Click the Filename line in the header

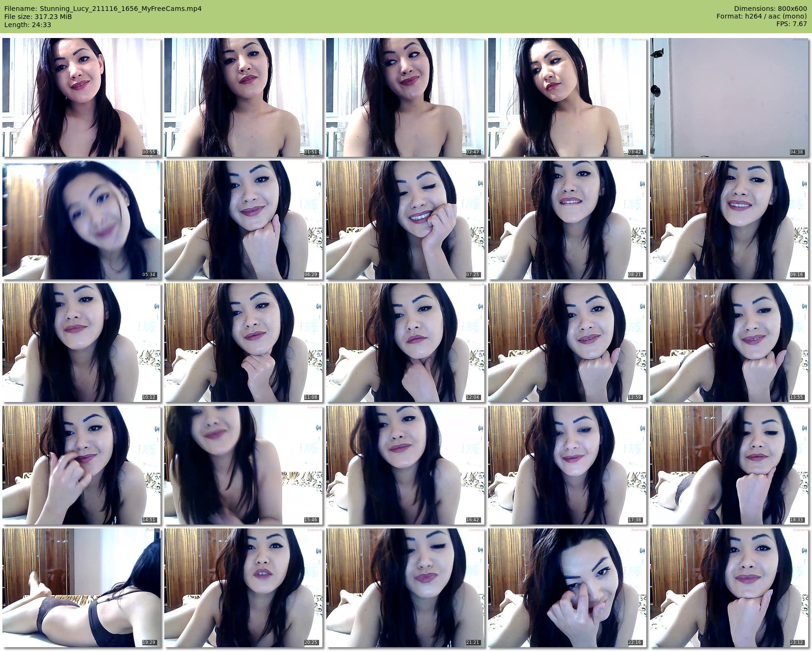coord(103,9)
